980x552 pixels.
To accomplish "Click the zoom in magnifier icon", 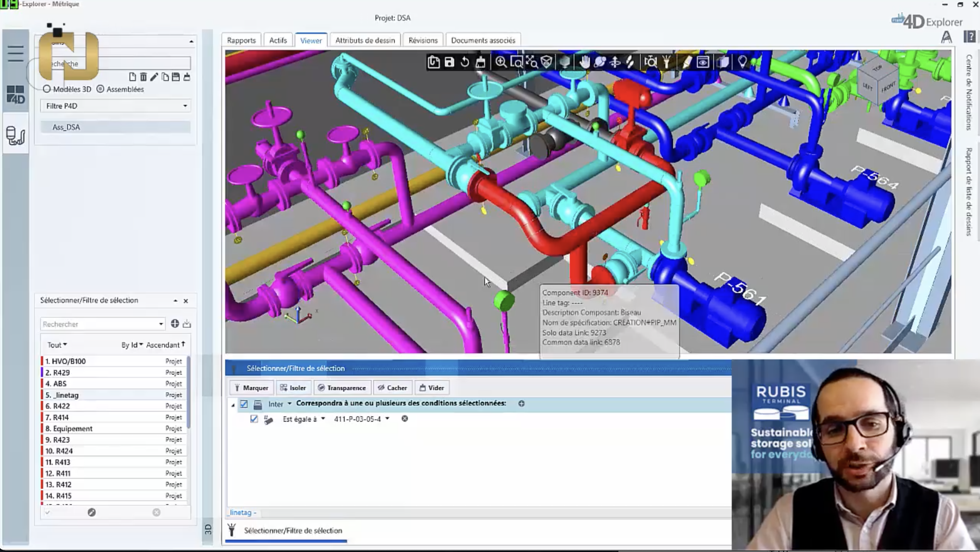I will coord(501,62).
